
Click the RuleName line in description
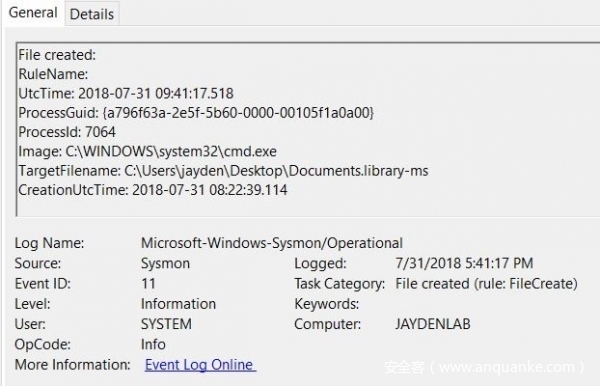(x=53, y=74)
